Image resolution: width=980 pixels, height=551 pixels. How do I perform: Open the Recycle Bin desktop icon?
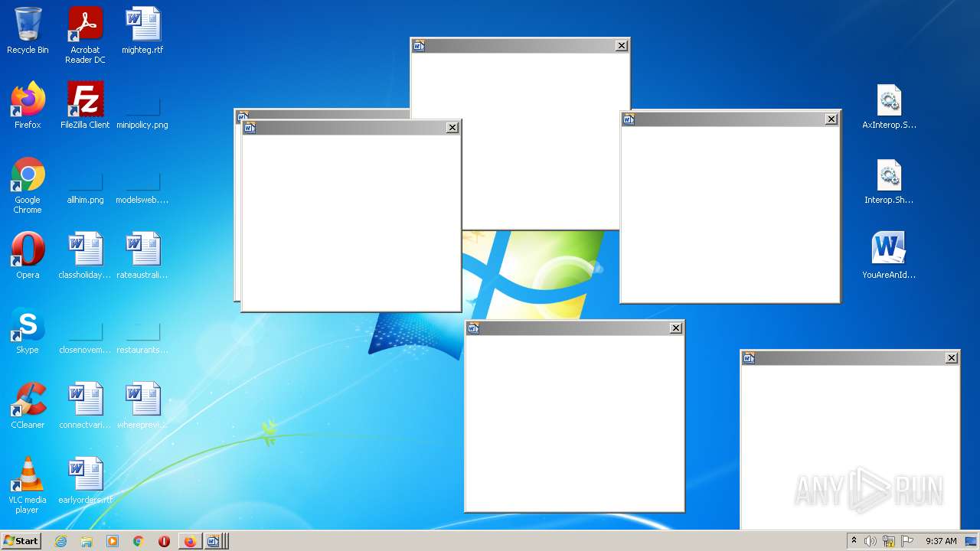pyautogui.click(x=28, y=31)
